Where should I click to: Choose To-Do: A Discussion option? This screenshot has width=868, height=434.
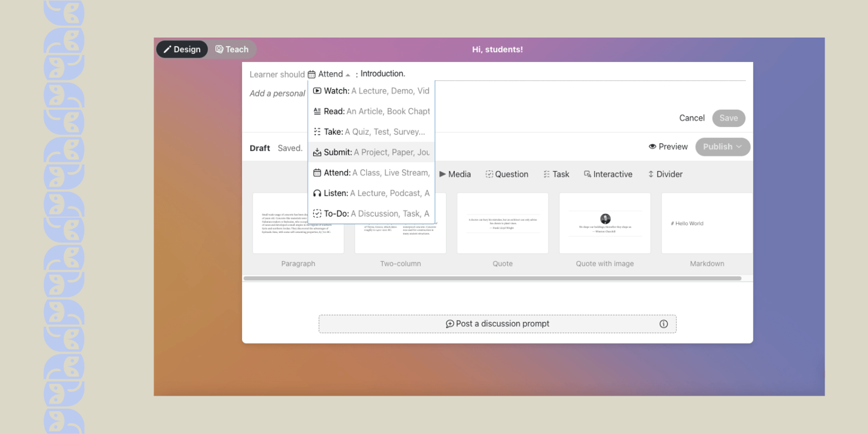tap(371, 214)
